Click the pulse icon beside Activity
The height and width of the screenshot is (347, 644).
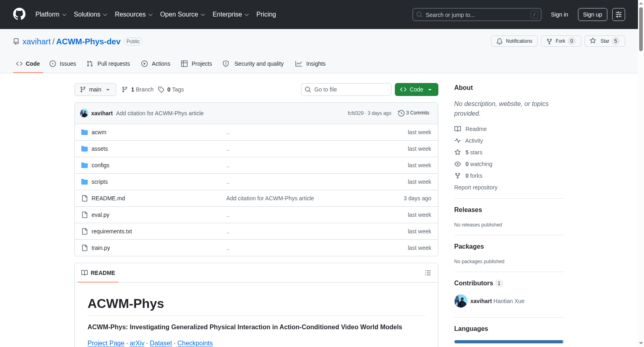coord(458,141)
